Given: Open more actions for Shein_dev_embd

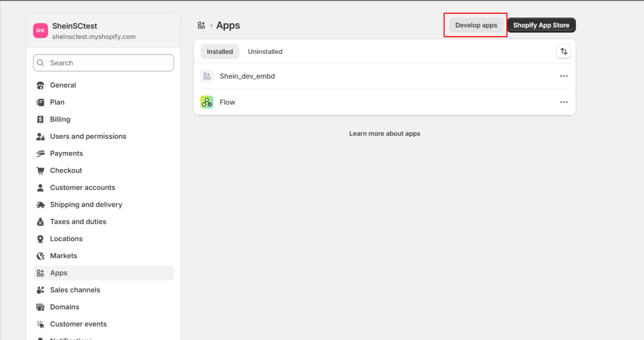Looking at the screenshot, I should (564, 76).
